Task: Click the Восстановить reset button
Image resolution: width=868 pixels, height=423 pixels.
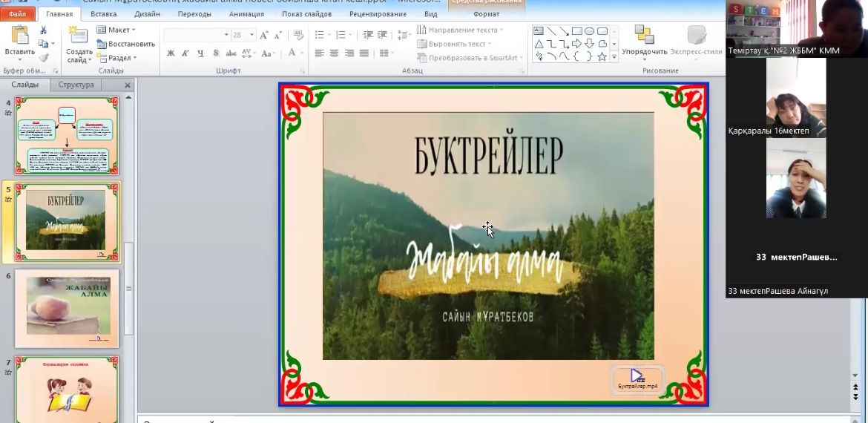Action: pyautogui.click(x=125, y=44)
